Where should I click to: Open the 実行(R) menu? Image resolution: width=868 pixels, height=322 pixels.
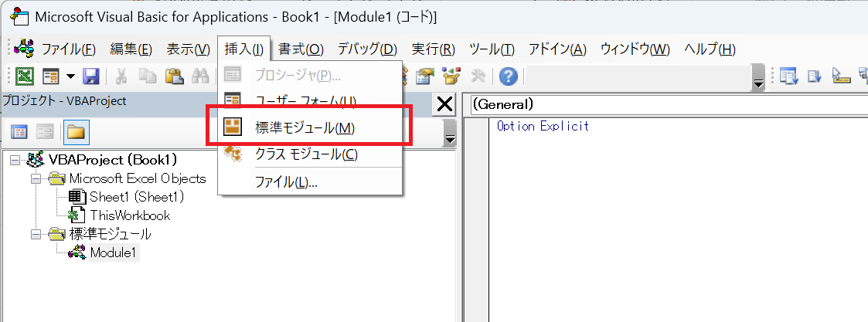point(434,49)
